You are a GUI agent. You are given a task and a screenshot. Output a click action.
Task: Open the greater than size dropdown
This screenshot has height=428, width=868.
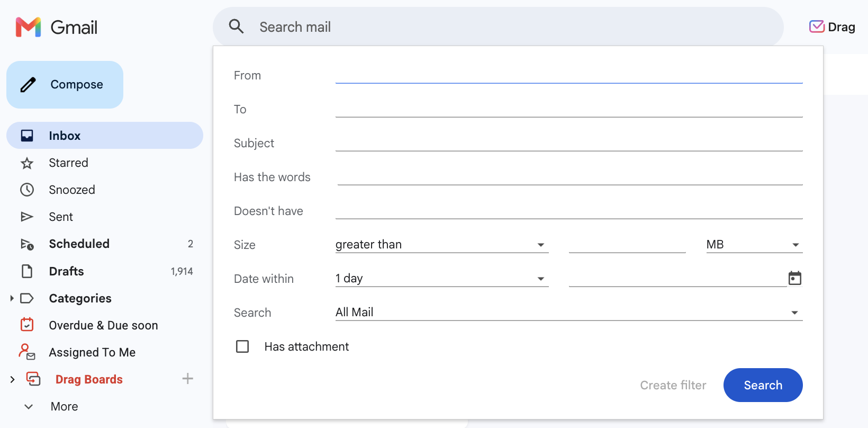[442, 245]
